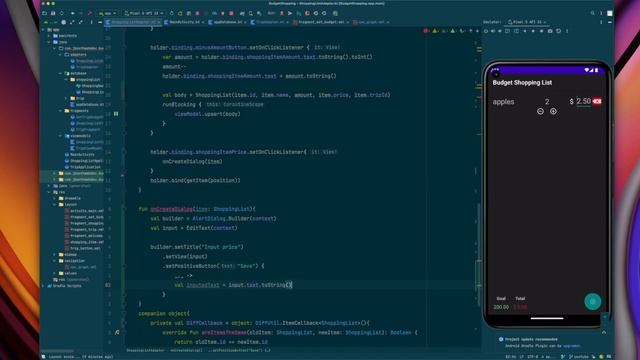Click the 200.00 goal value in the emulator

point(501,307)
